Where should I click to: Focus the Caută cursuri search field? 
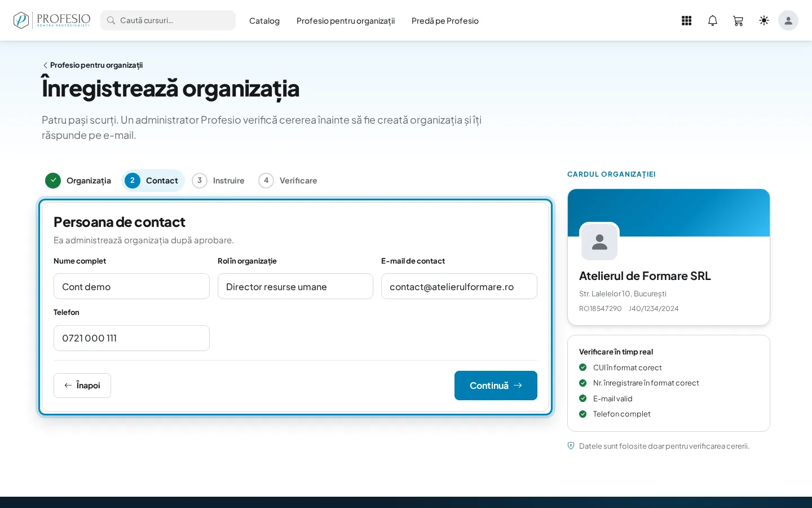pyautogui.click(x=168, y=20)
